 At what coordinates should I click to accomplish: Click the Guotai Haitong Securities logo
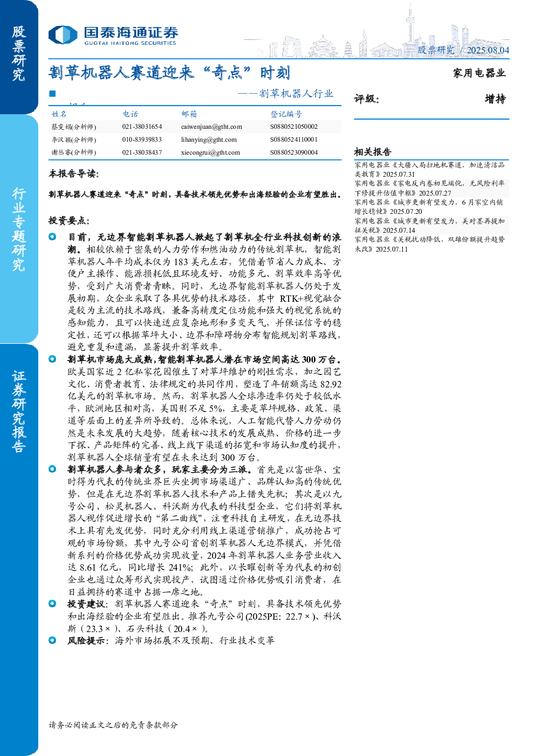pos(112,36)
